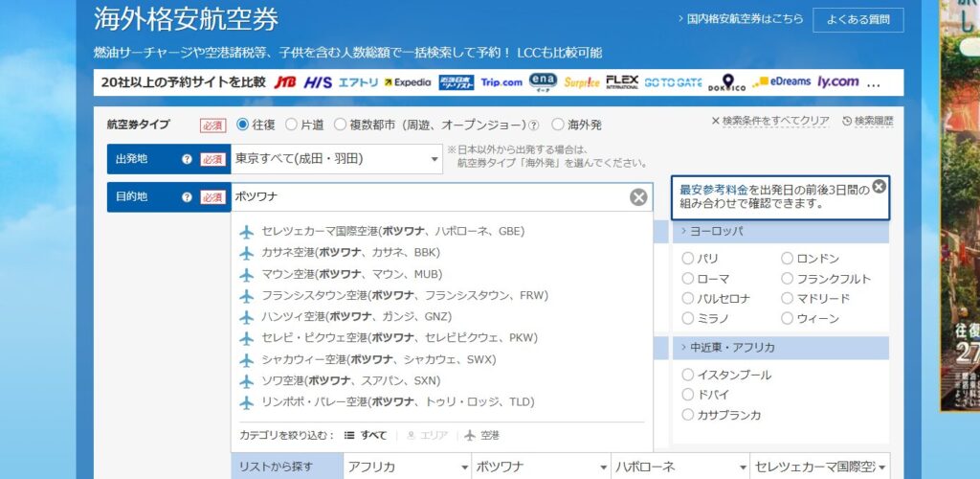Screen dimensions: 980x479
Task: Choose ロンドン radio button
Action: 787,259
